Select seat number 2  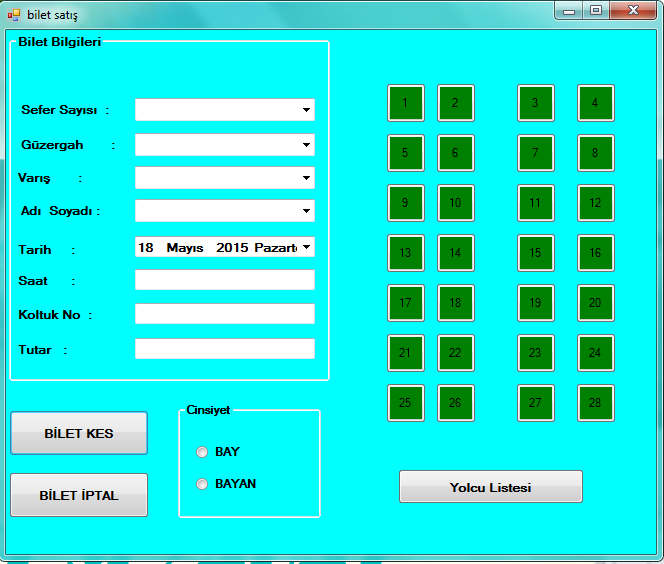tap(456, 103)
